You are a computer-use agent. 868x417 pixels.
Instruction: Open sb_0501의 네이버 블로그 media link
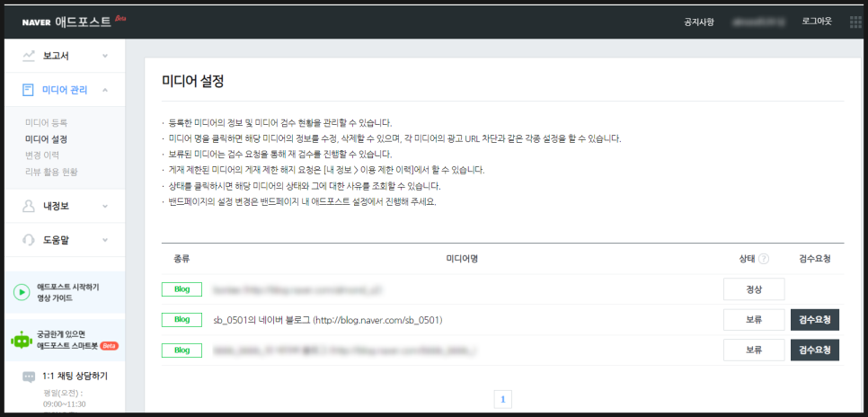click(328, 320)
